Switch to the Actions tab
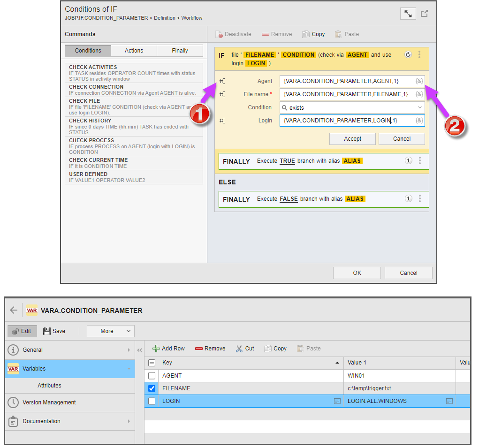Screen dimensions: 479x448 point(134,50)
